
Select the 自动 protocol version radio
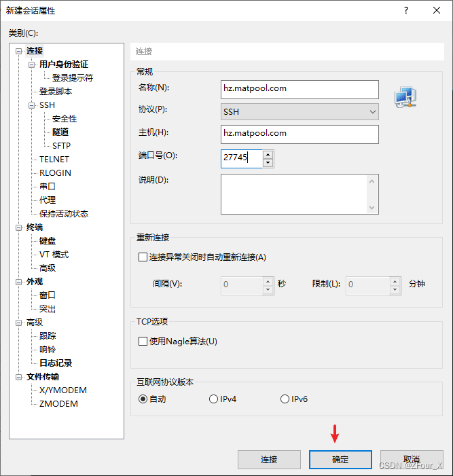143,399
